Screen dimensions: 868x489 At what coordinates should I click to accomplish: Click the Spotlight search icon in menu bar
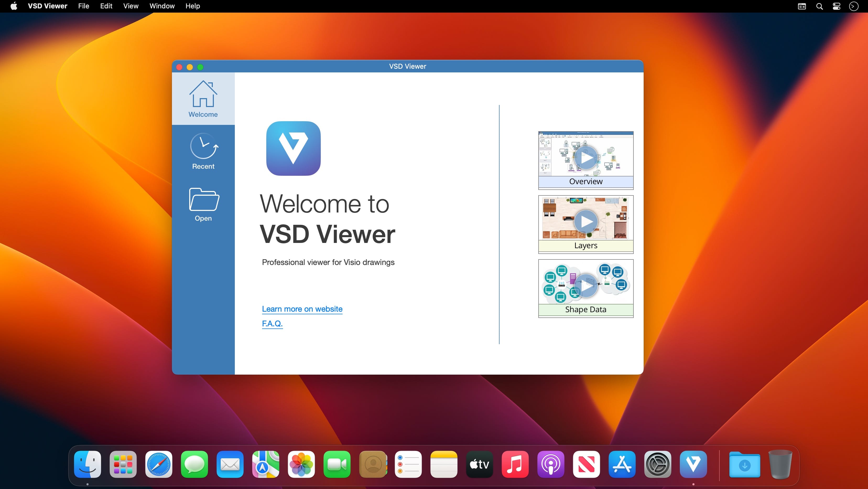(x=820, y=6)
